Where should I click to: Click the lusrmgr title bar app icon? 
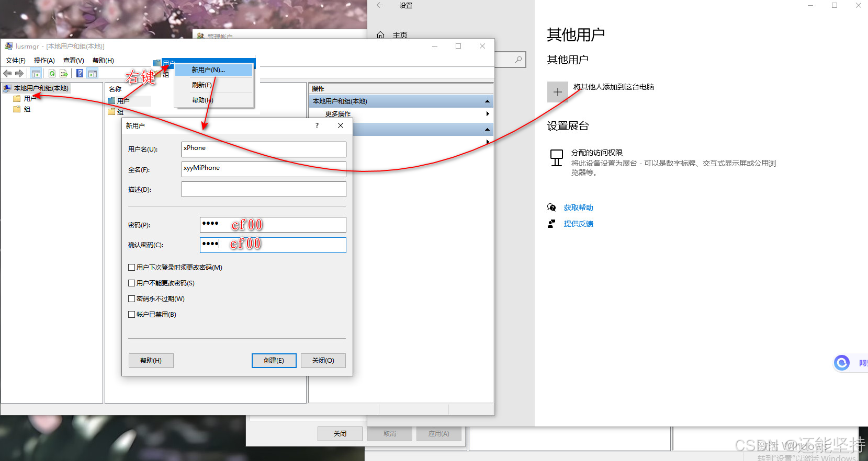pos(8,46)
